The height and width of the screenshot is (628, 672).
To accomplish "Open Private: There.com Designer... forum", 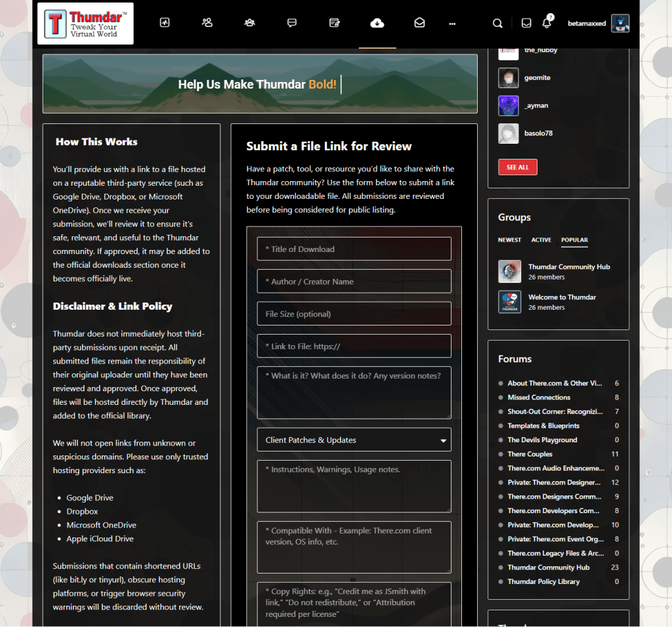I will click(554, 482).
